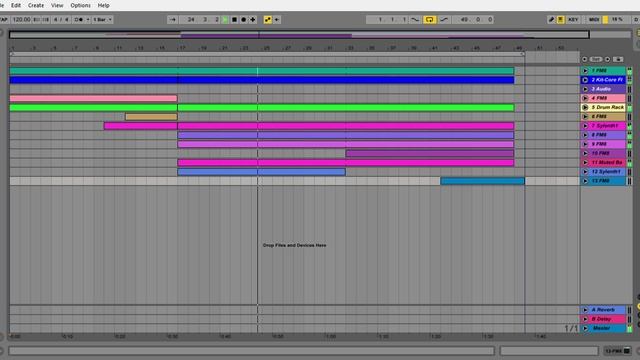
Task: Click the Stop button
Action: tap(234, 20)
